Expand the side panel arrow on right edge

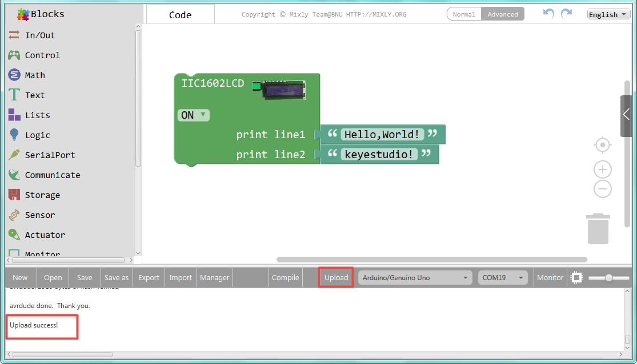tap(627, 116)
